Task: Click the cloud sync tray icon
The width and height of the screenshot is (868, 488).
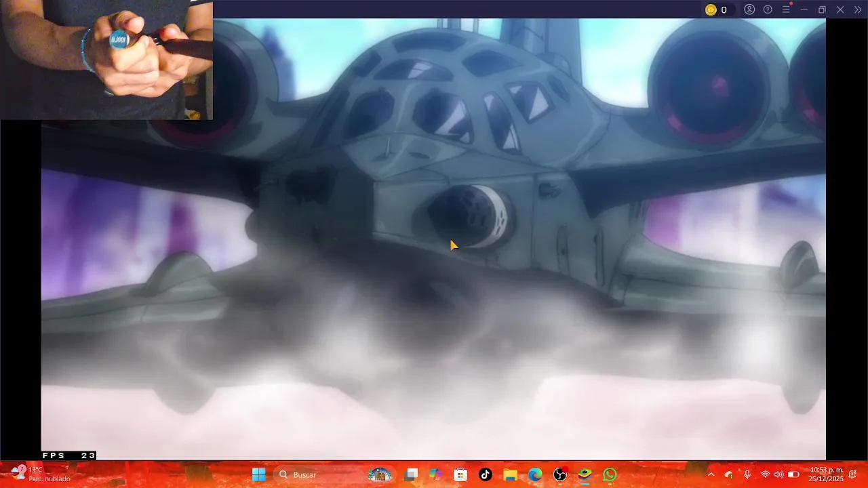Action: tap(729, 474)
